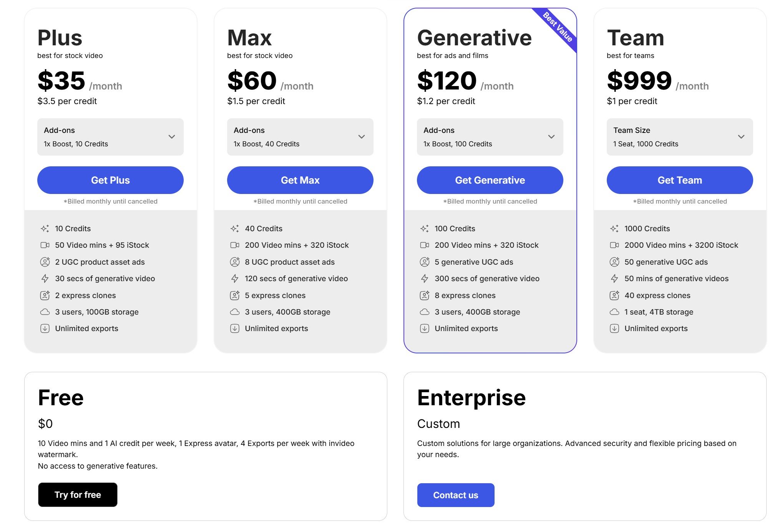Image resolution: width=777 pixels, height=532 pixels.
Task: Click sparkle credits icon in Team plan
Action: 614,229
